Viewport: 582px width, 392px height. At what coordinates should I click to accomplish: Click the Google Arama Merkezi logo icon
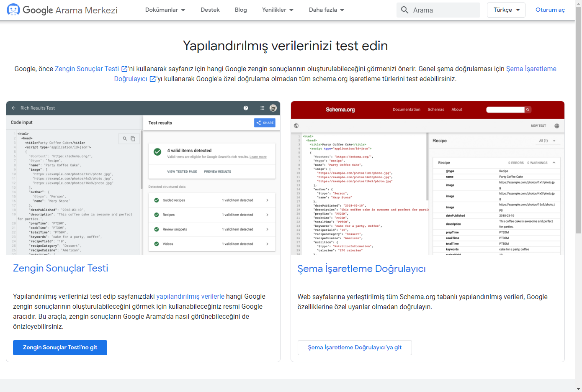[13, 10]
